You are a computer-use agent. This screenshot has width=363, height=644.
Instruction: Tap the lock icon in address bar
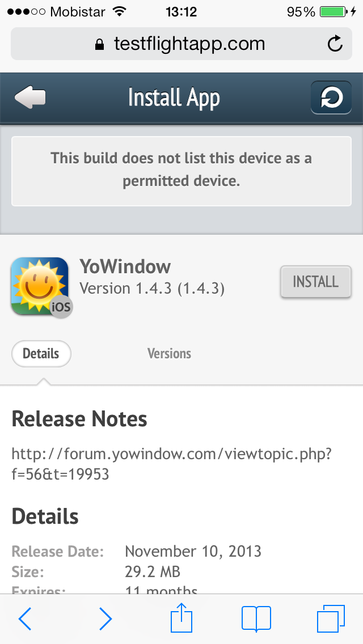tap(100, 45)
